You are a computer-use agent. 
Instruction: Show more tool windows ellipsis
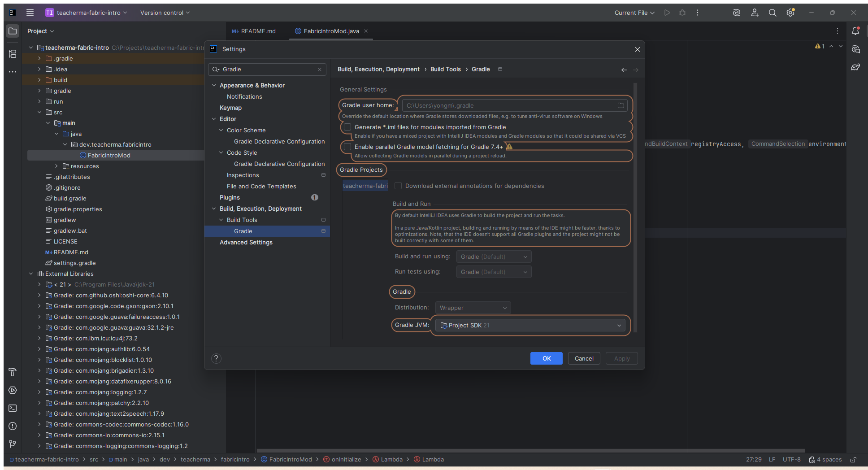pyautogui.click(x=13, y=72)
